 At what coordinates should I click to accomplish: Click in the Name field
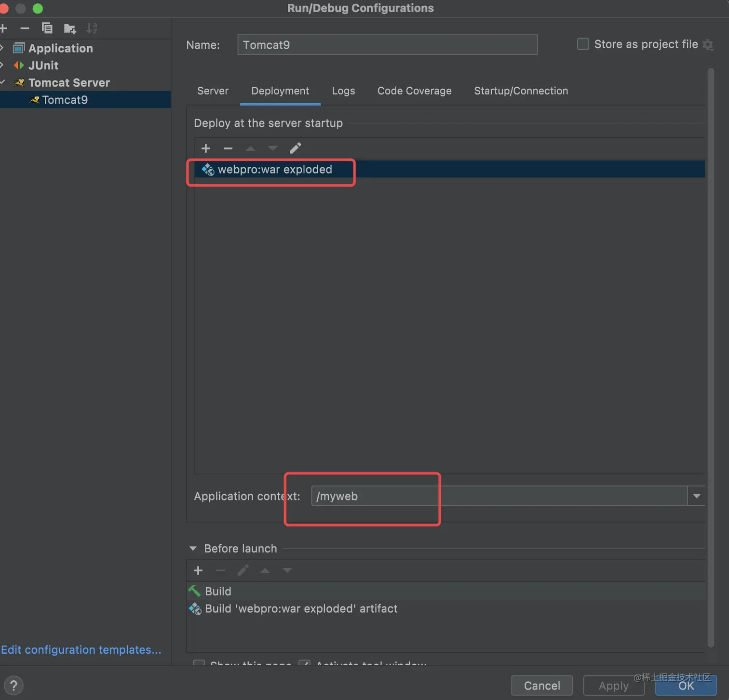[387, 45]
